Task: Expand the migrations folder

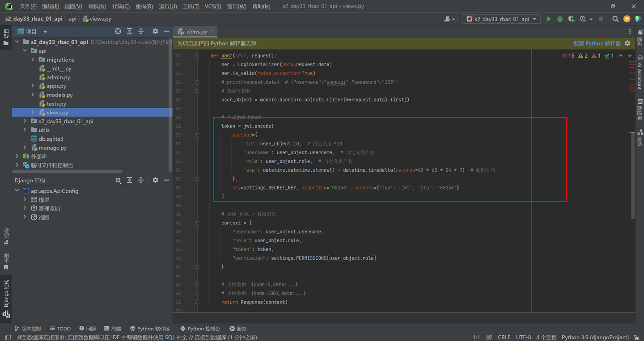Action: [x=33, y=59]
